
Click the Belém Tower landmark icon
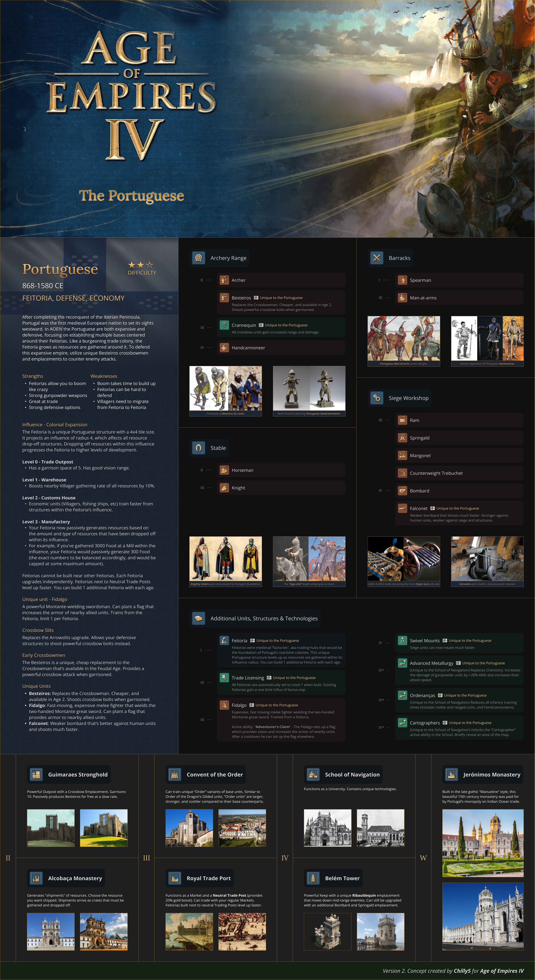point(313,878)
